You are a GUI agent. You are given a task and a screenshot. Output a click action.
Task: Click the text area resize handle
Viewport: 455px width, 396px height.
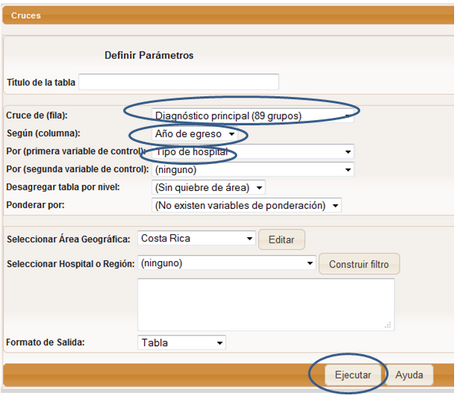click(388, 325)
